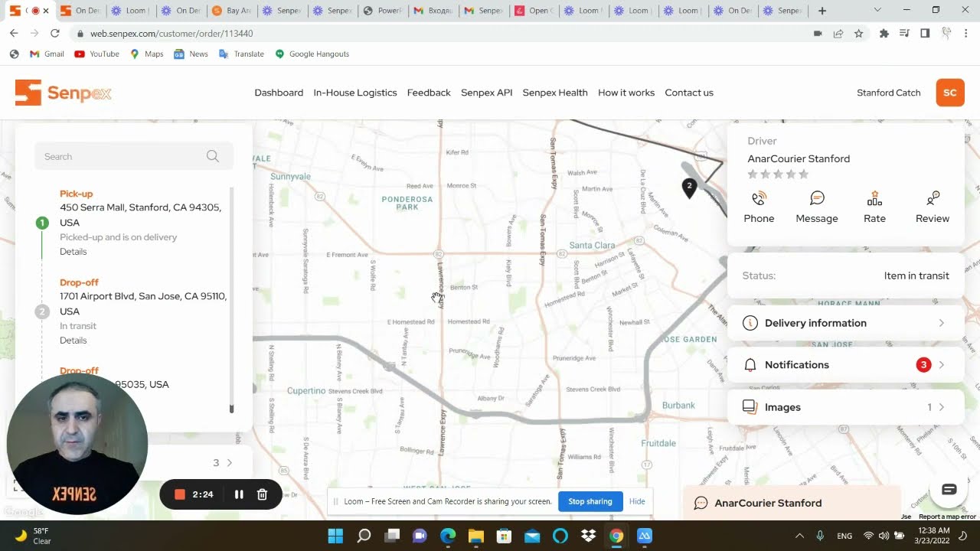Switch to the PowerF browser tab
This screenshot has height=551, width=980.
coord(382,11)
